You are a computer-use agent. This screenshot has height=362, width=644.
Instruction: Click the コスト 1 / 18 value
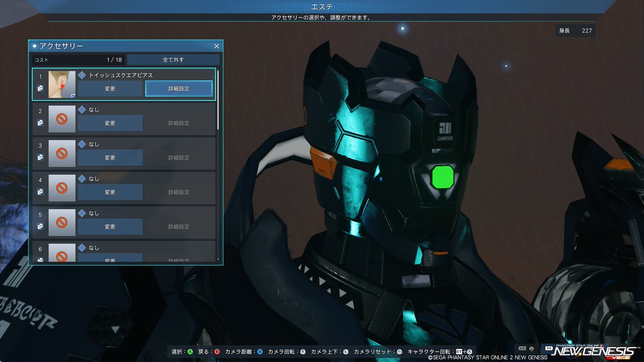pos(114,60)
